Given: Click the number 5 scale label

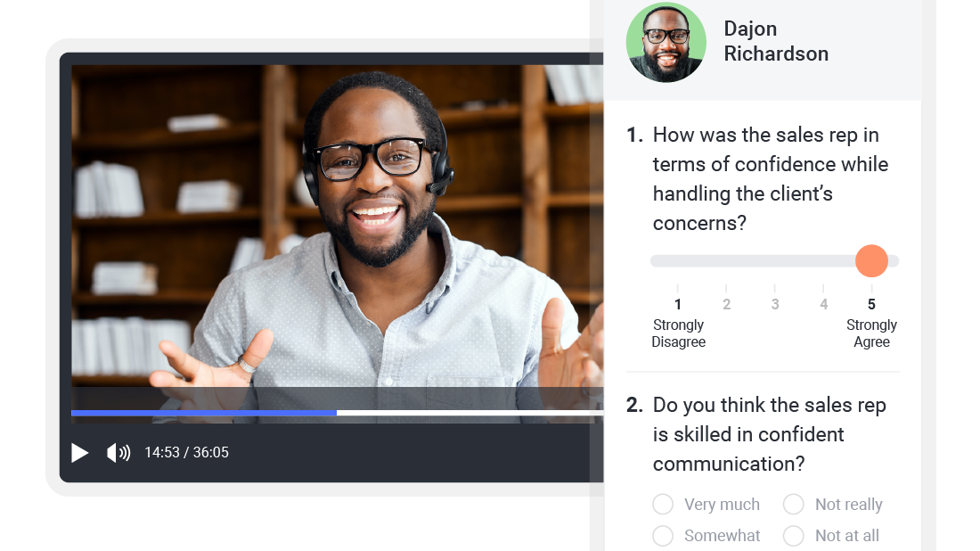Looking at the screenshot, I should 871,304.
